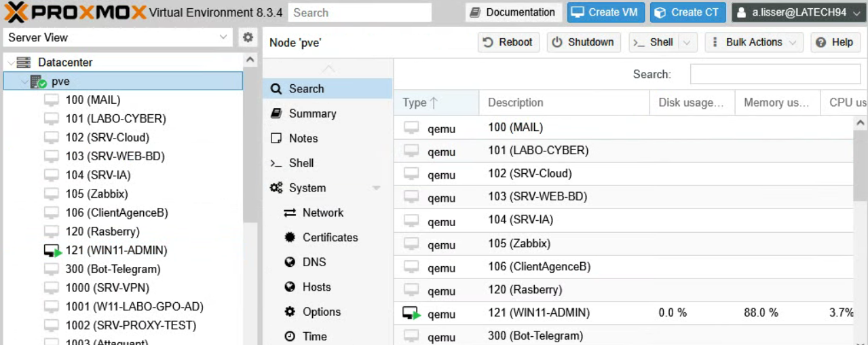Open the Bulk Actions dropdown
Image resolution: width=868 pixels, height=345 pixels.
[754, 42]
